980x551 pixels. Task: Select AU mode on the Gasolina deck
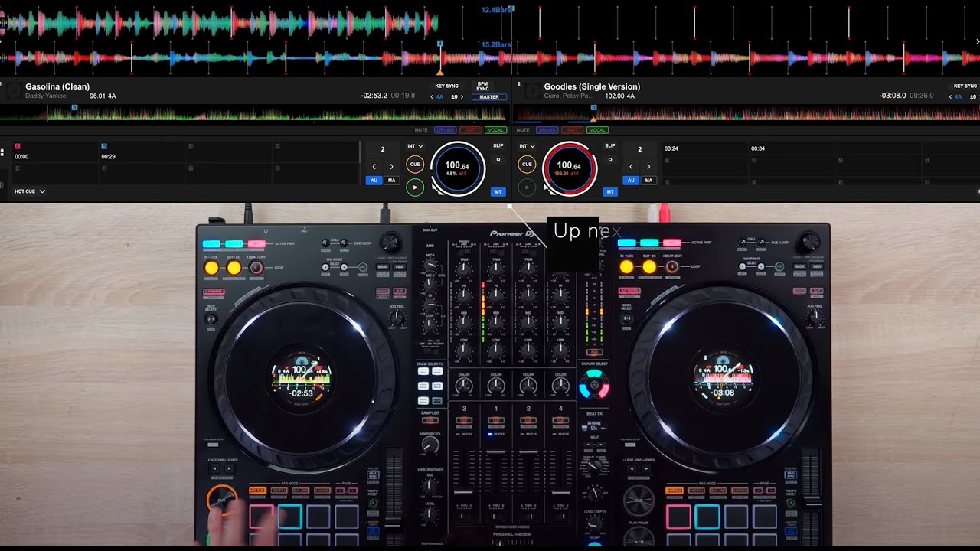tap(374, 181)
